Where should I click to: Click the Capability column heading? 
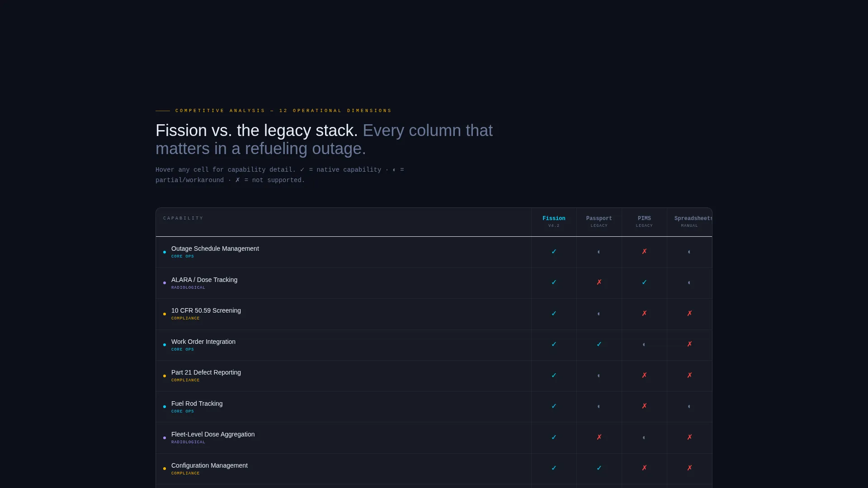(x=183, y=218)
